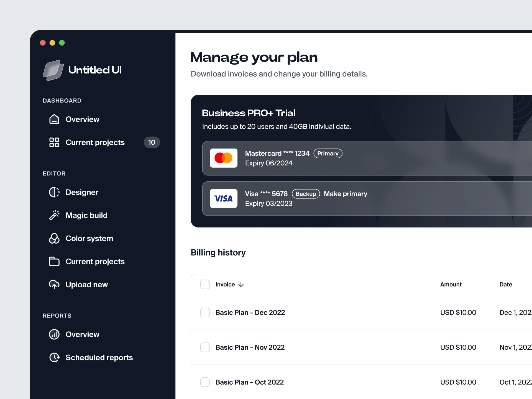Click the Mastercard logo
Screen dimensions: 532x399
(224, 158)
